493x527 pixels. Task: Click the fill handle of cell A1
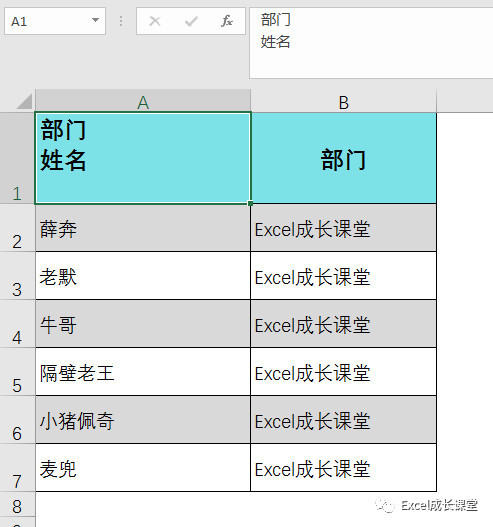click(250, 203)
